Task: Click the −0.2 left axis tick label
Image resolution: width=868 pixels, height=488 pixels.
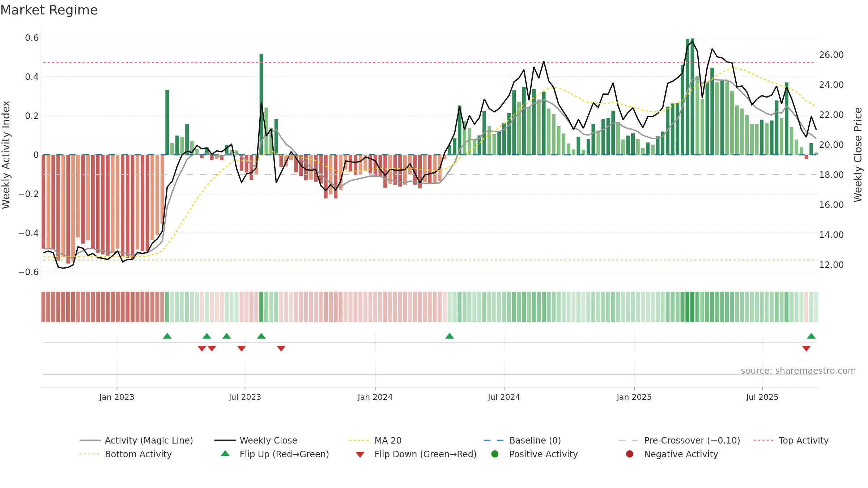Action: point(29,194)
